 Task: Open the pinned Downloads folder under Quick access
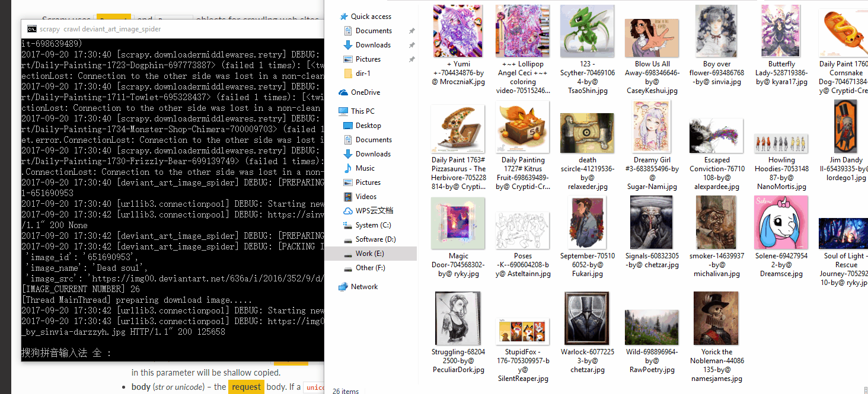(373, 45)
